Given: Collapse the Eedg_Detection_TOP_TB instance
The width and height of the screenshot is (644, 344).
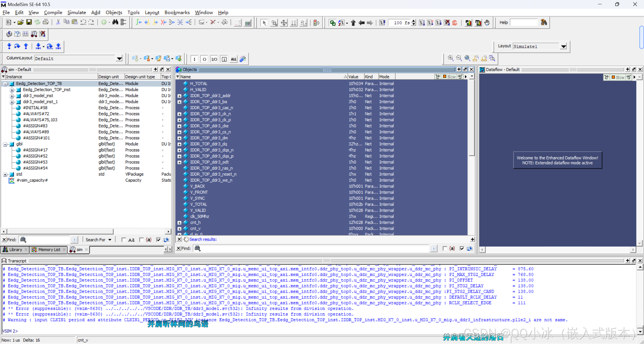Looking at the screenshot, I should (x=5, y=83).
